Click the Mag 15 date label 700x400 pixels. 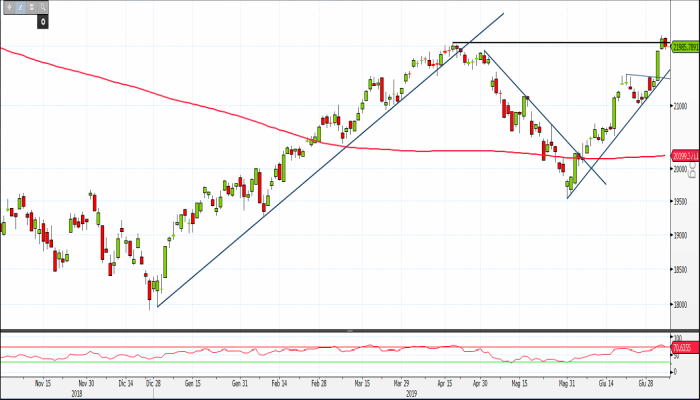(x=519, y=383)
